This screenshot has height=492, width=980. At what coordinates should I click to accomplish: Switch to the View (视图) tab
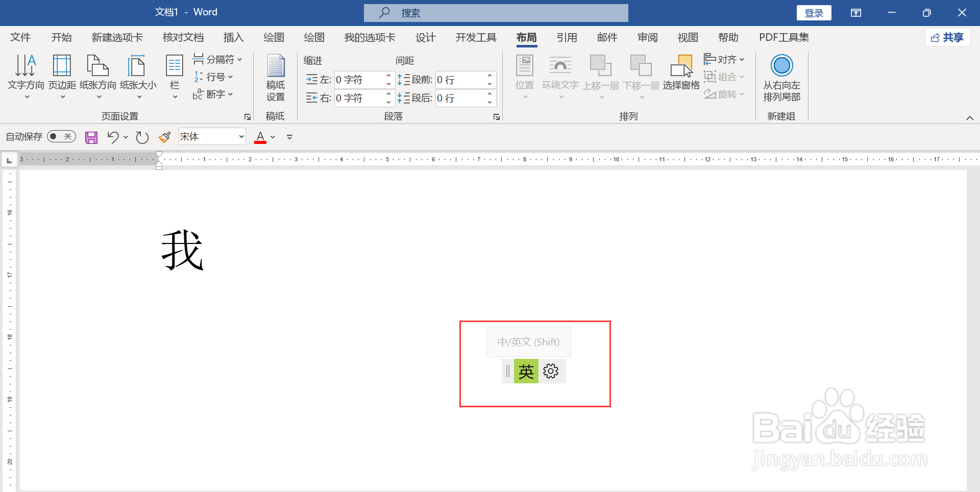pyautogui.click(x=688, y=37)
